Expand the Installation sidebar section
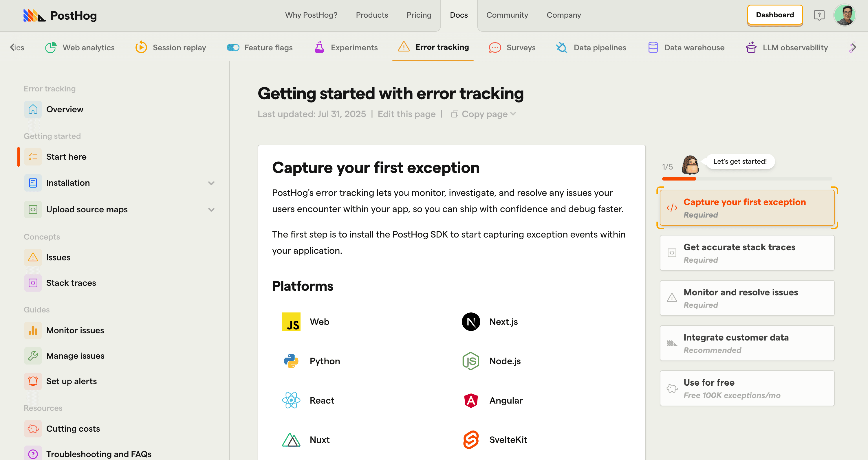Screen dimensions: 868x460 211,183
